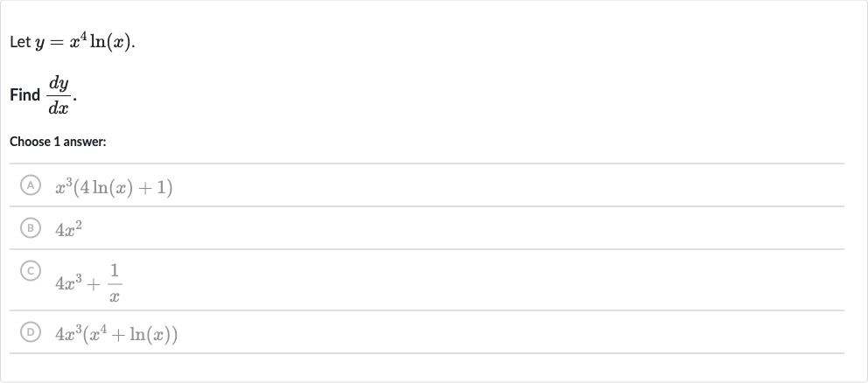
Task: Click the 1/x fraction in choice C
Action: pos(115,282)
